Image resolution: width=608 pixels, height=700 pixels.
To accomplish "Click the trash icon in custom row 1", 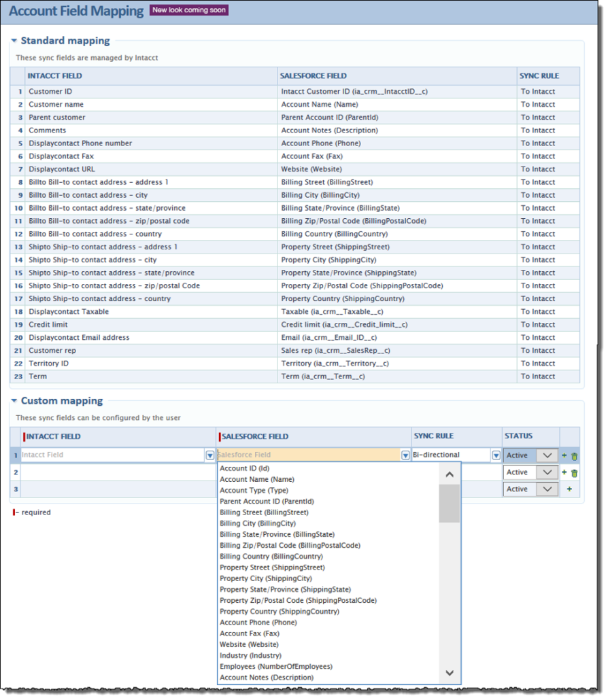I will (x=575, y=456).
